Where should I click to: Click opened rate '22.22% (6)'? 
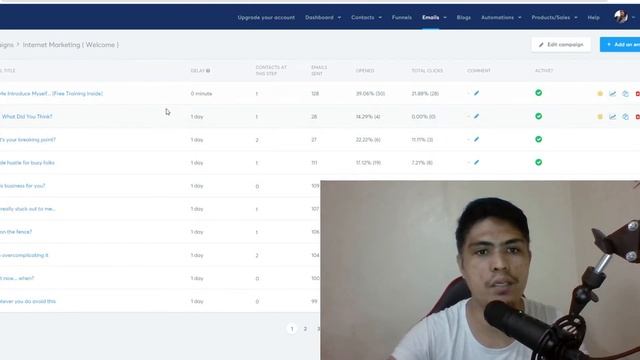pyautogui.click(x=368, y=140)
